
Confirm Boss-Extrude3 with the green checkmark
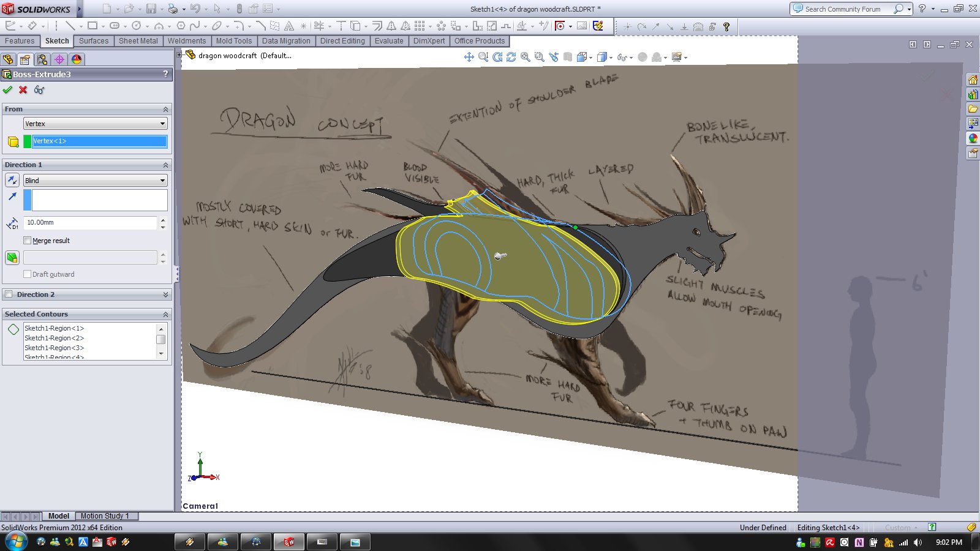pos(7,90)
